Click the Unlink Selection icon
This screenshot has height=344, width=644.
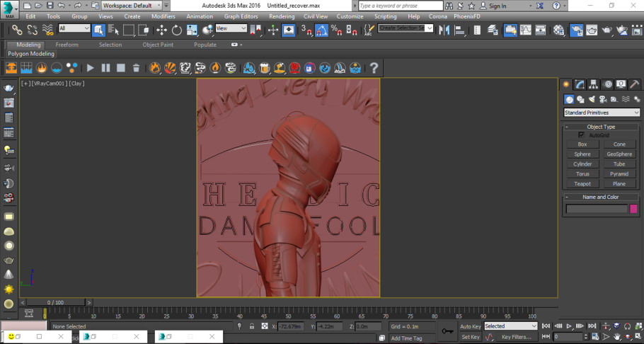33,30
